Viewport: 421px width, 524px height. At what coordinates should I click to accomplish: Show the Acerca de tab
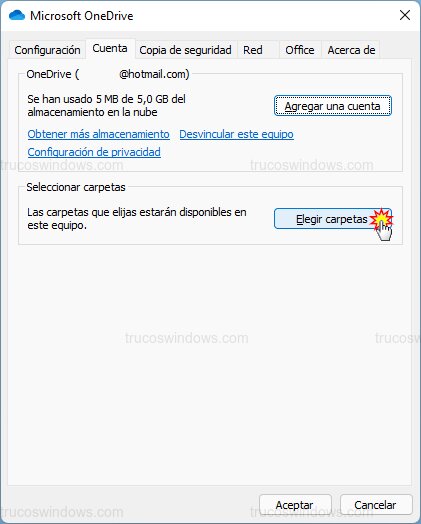tap(351, 50)
